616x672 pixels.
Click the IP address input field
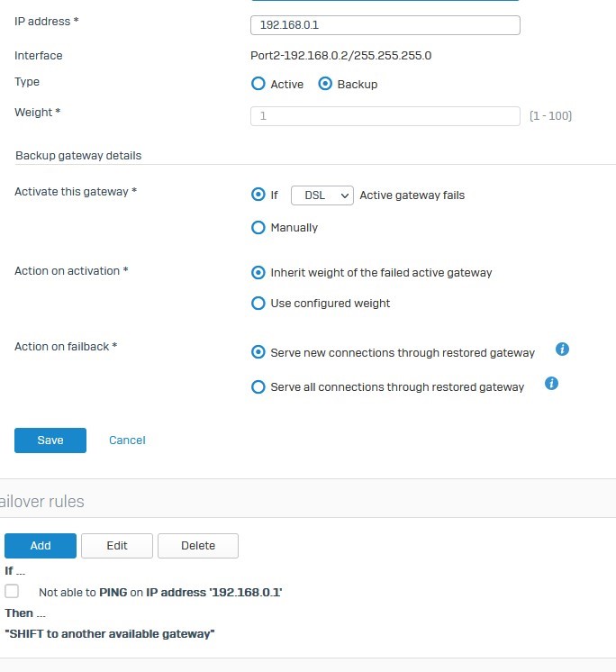click(x=385, y=25)
